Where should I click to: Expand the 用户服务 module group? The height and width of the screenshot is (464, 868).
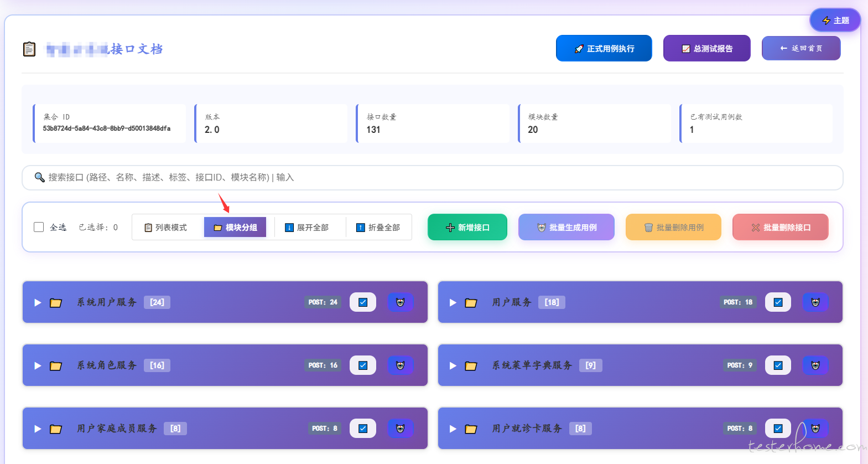tap(453, 303)
